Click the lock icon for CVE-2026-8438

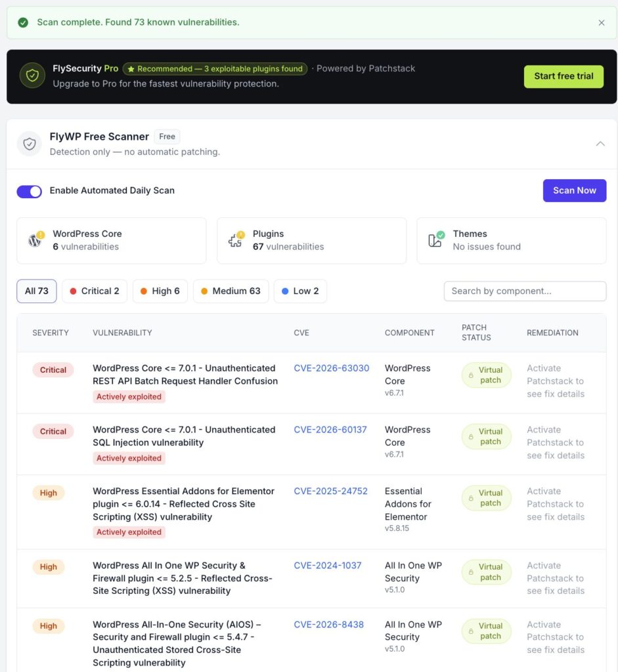coord(471,631)
